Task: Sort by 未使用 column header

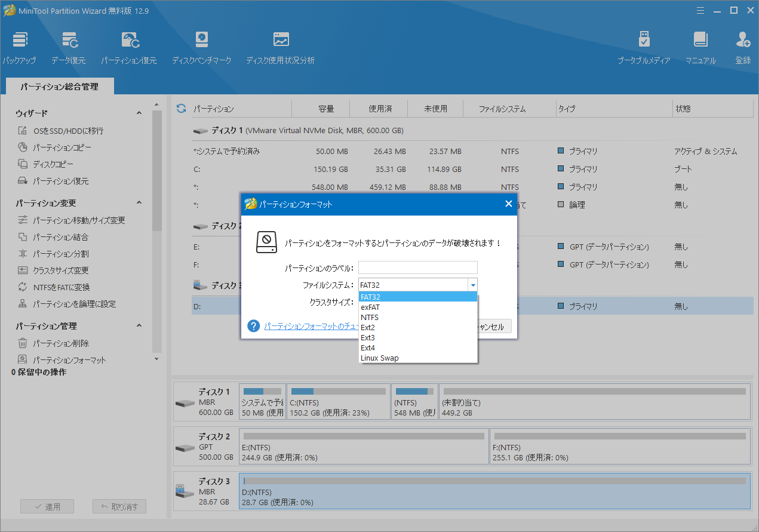Action: (x=435, y=109)
